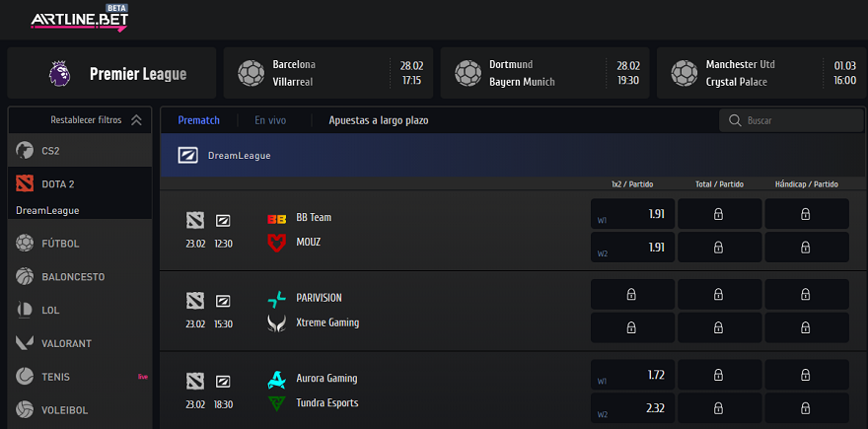The height and width of the screenshot is (429, 868).
Task: Focus the Buscar search field
Action: (792, 120)
